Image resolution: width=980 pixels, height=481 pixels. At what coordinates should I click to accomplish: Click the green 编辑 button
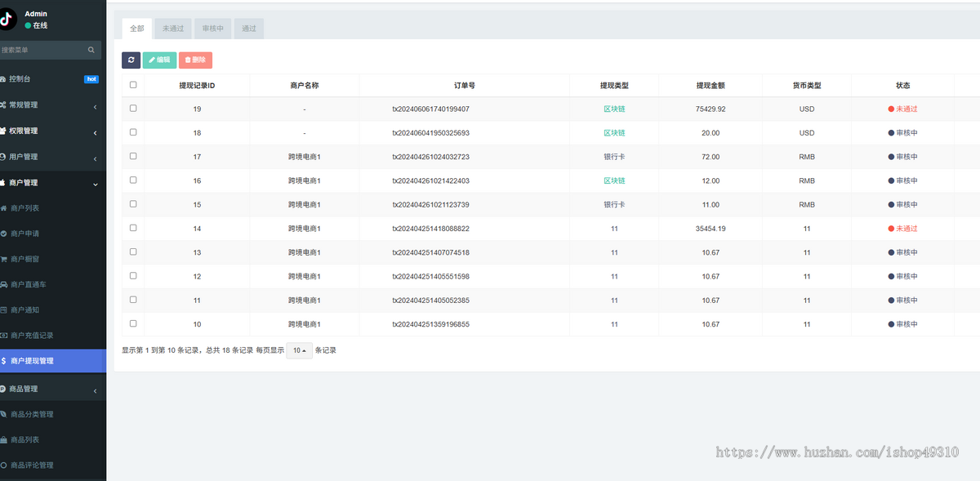tap(159, 60)
